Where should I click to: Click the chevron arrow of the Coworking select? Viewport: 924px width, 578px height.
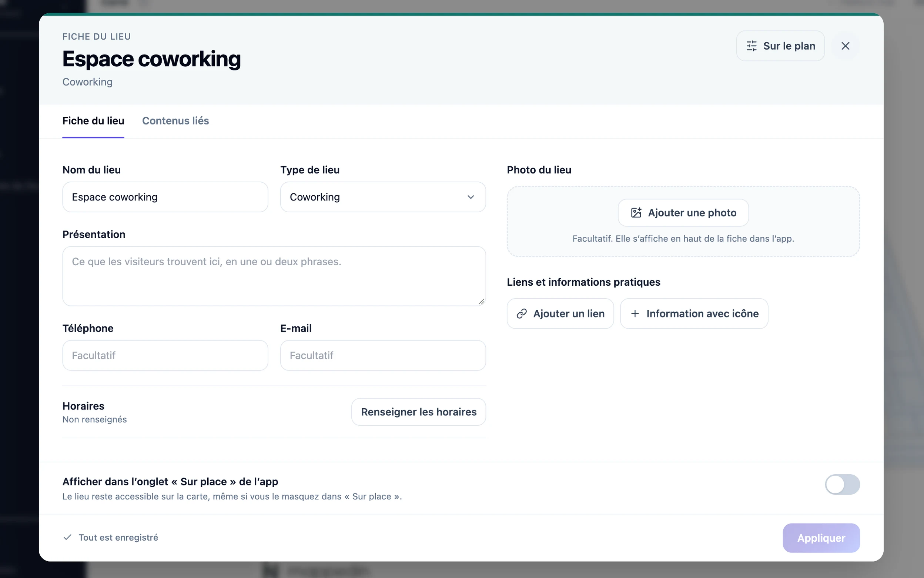[471, 197]
